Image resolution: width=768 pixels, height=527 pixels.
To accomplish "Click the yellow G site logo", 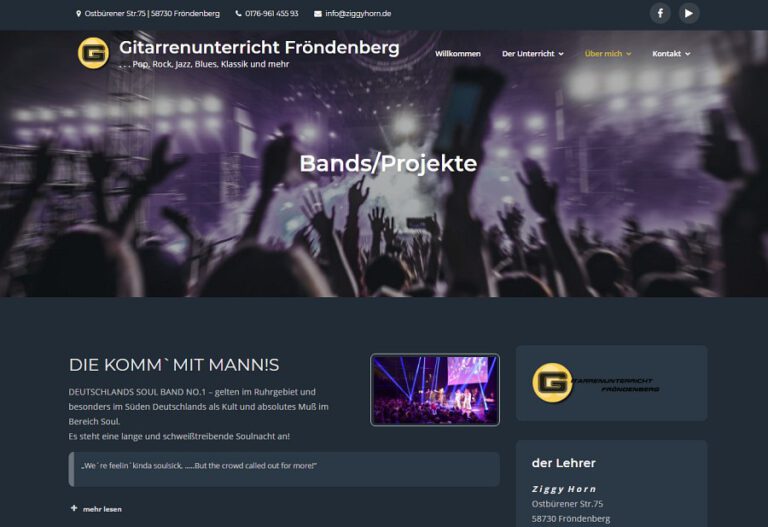I will 93,53.
